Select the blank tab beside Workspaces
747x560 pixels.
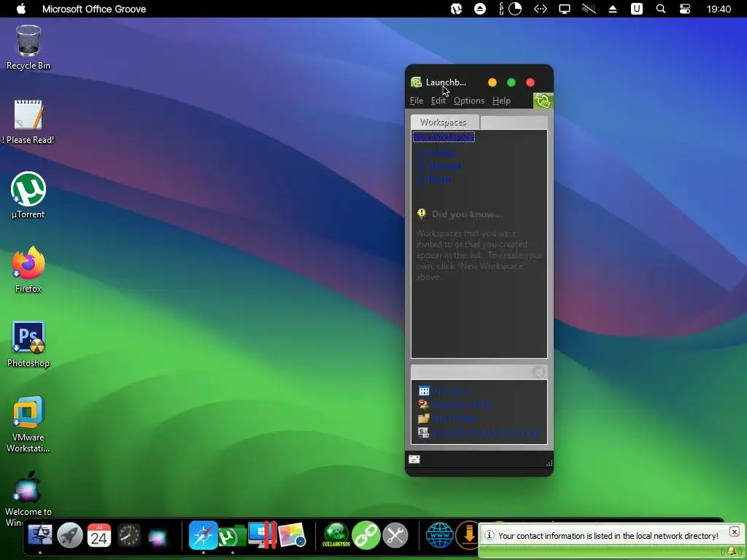[x=514, y=122]
